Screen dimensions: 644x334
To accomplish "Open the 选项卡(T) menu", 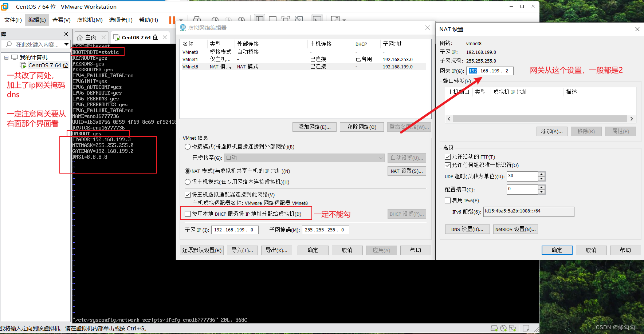I will coord(121,20).
